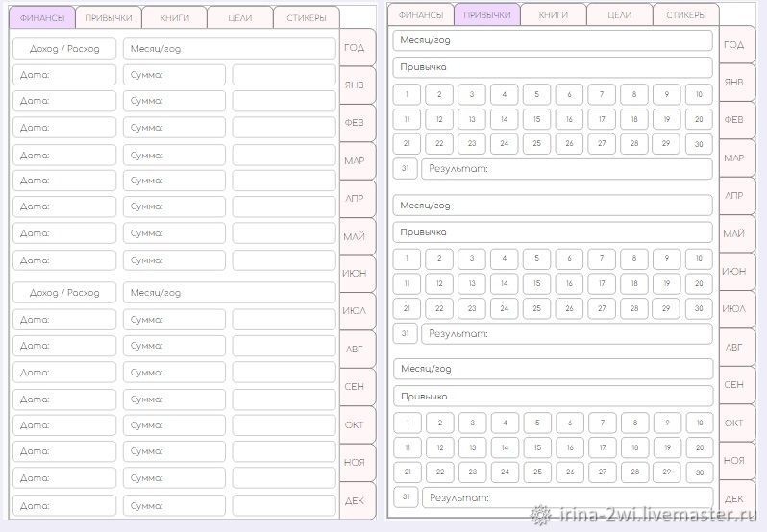
Task: Select ПРИВЫЧКИ tab on right page
Action: 487,14
